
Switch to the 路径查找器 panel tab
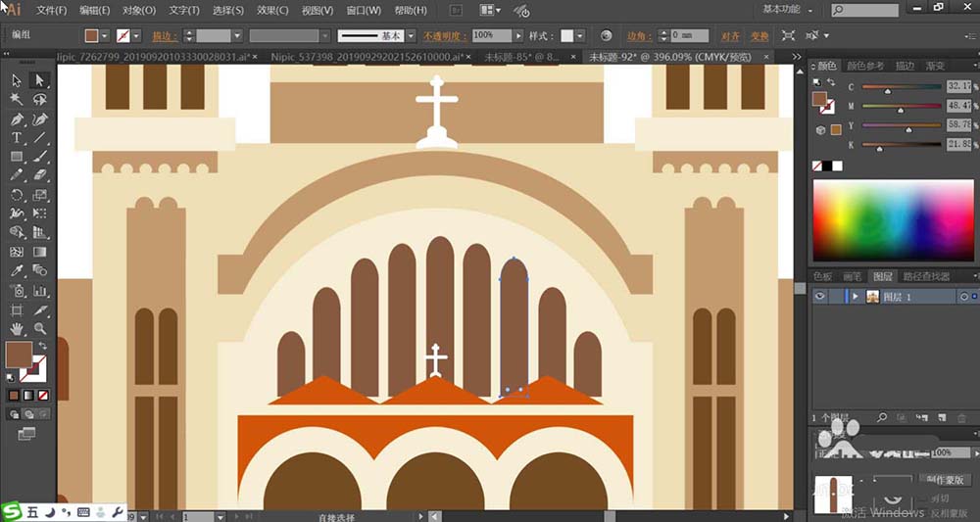point(925,277)
